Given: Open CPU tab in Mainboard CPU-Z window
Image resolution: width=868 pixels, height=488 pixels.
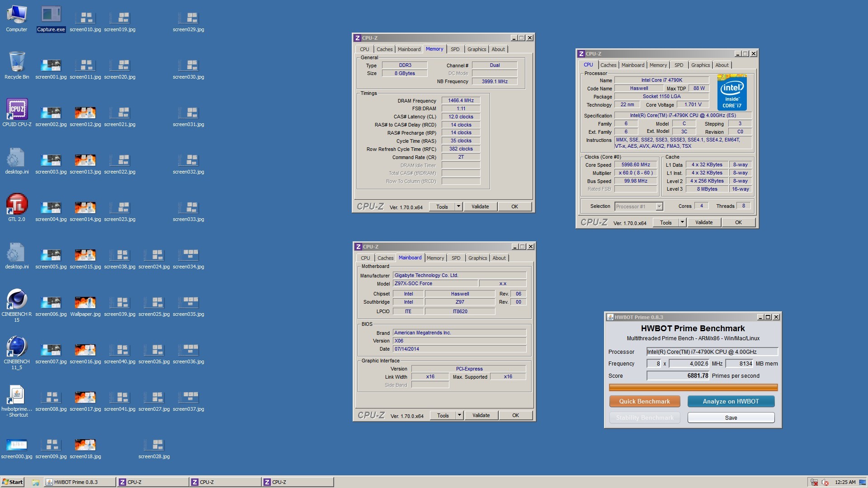Looking at the screenshot, I should pos(365,258).
